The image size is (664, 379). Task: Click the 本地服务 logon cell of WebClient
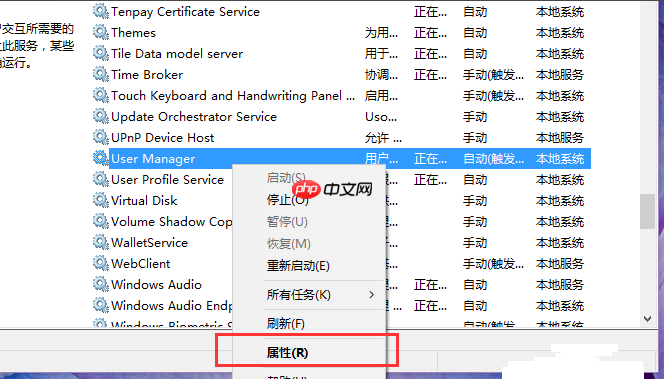point(560,264)
